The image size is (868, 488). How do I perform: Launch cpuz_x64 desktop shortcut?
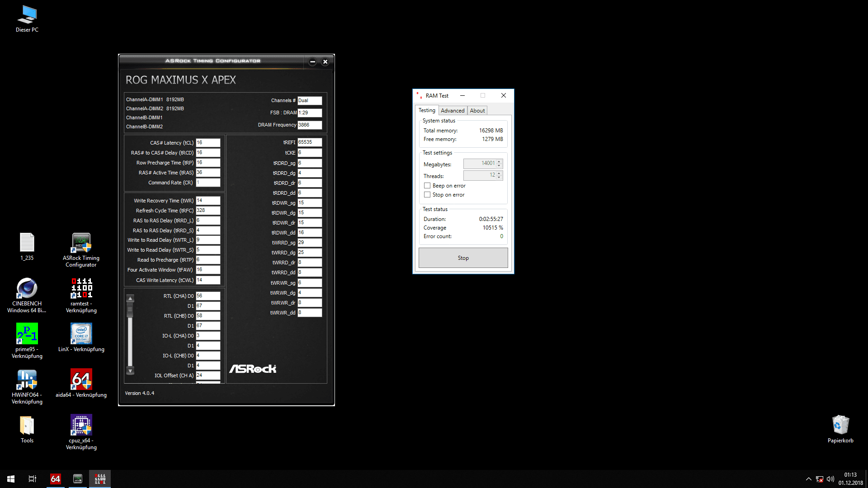(81, 432)
